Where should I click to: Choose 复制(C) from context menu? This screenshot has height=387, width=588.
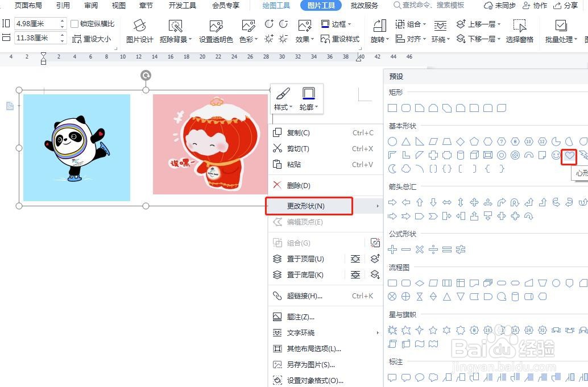point(325,132)
